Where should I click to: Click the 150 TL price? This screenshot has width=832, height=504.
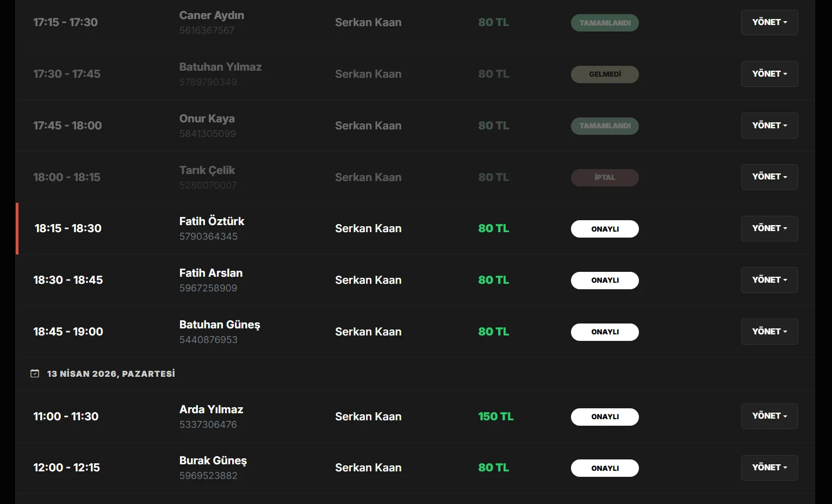496,416
